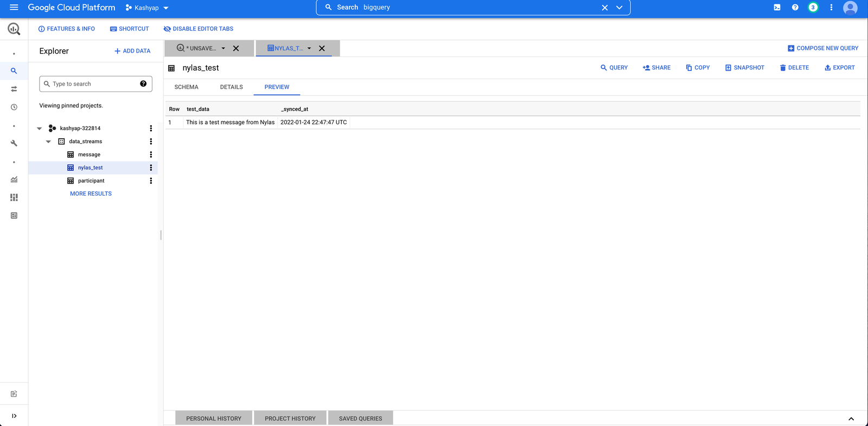Click the Query table button
The image size is (868, 426).
614,68
